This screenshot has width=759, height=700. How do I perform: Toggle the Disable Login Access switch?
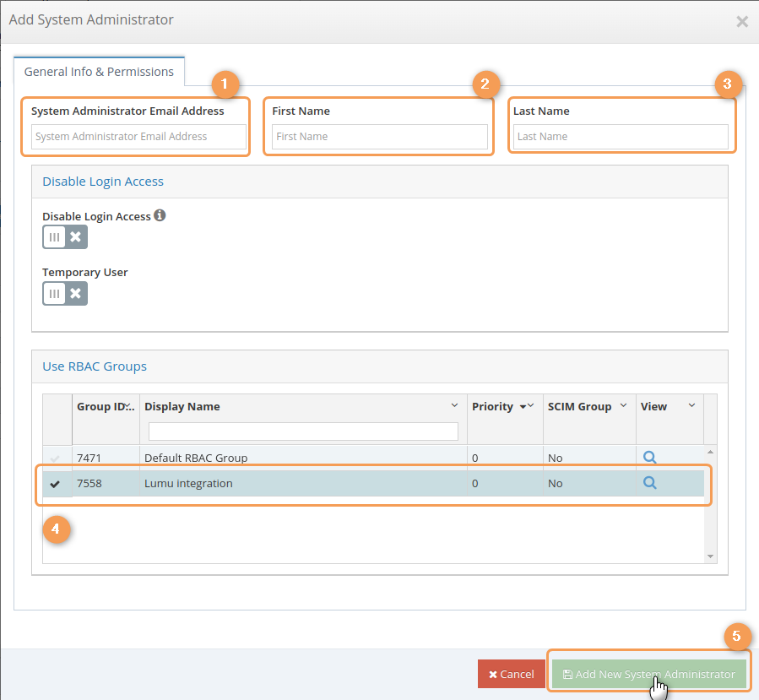coord(65,237)
